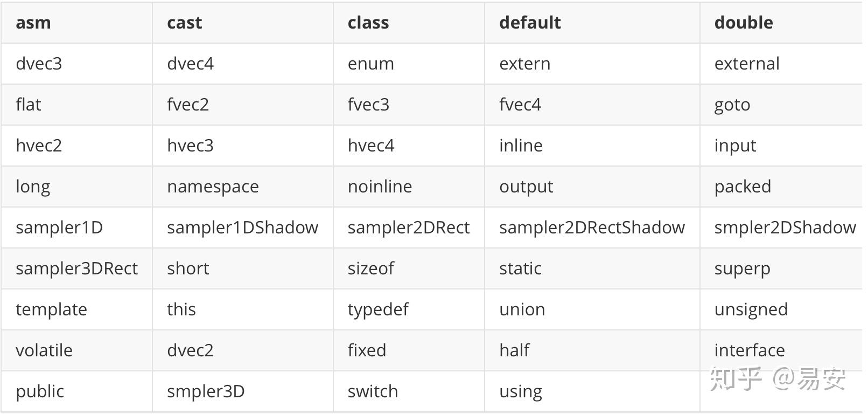Select the "volatile" table cell

[44, 350]
